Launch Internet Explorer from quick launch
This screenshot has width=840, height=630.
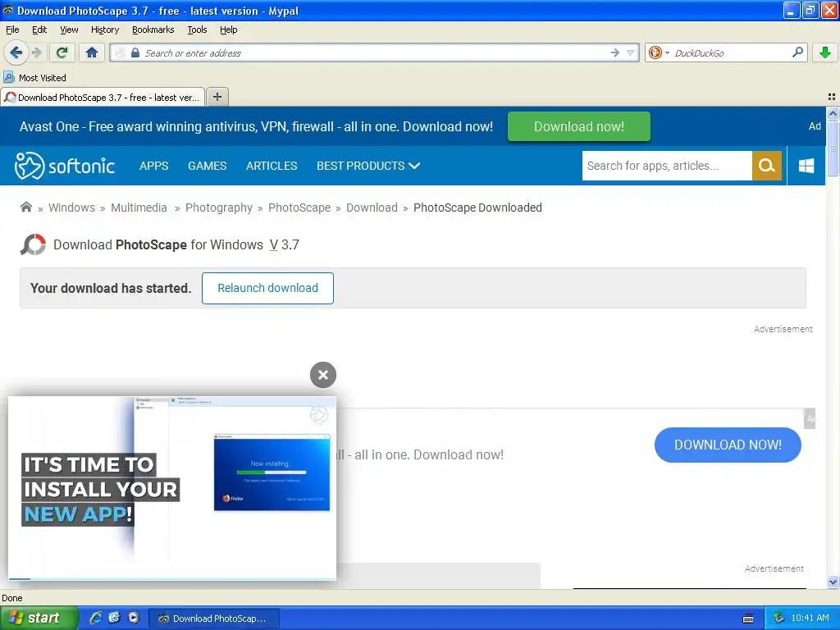click(x=96, y=618)
